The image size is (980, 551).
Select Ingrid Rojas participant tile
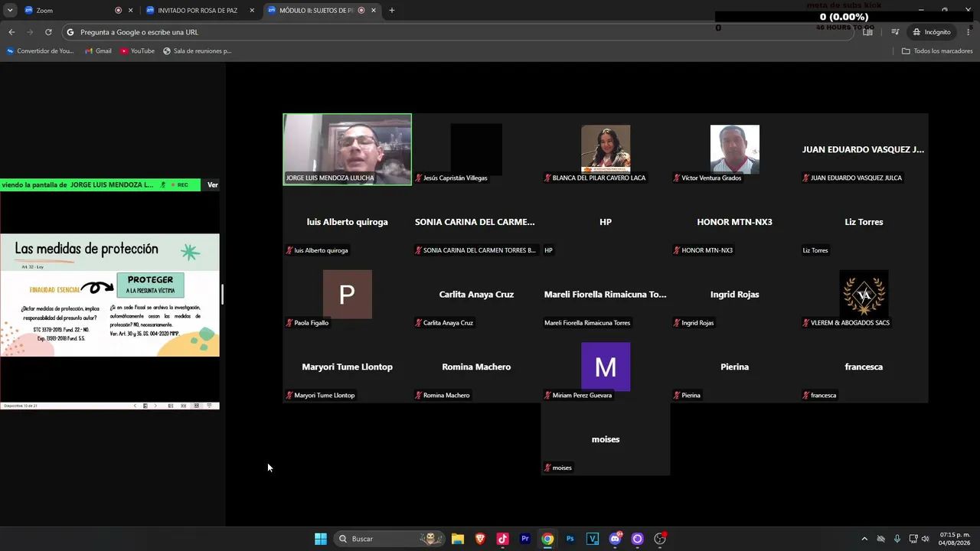[x=735, y=295]
